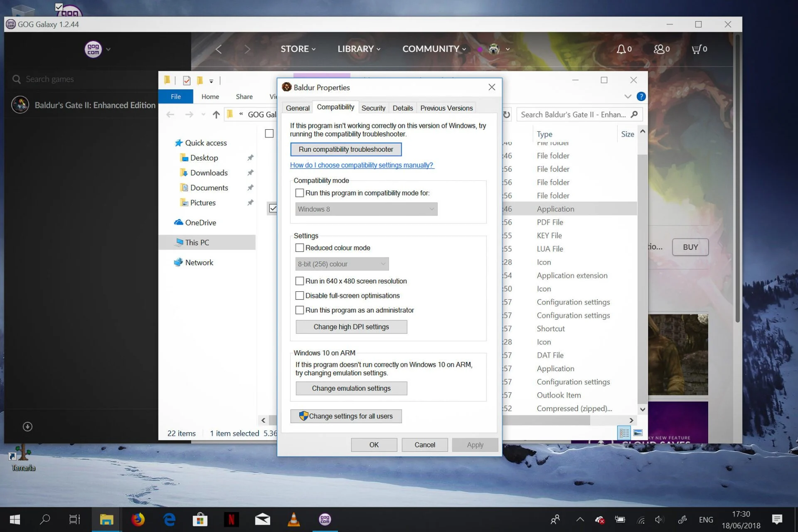Click the GOG downloads arrow icon
Screen dimensions: 798x532
(27, 427)
